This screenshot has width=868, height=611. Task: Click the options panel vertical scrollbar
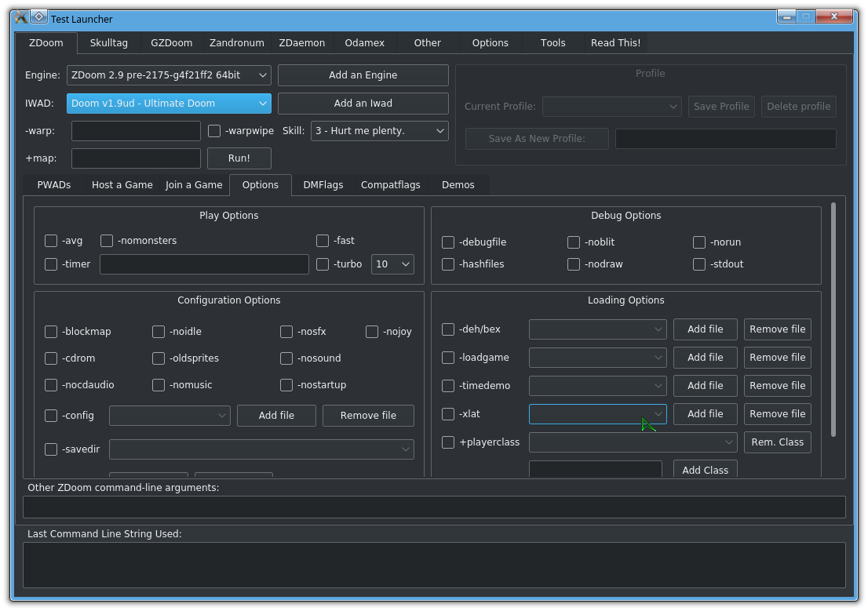pyautogui.click(x=833, y=319)
